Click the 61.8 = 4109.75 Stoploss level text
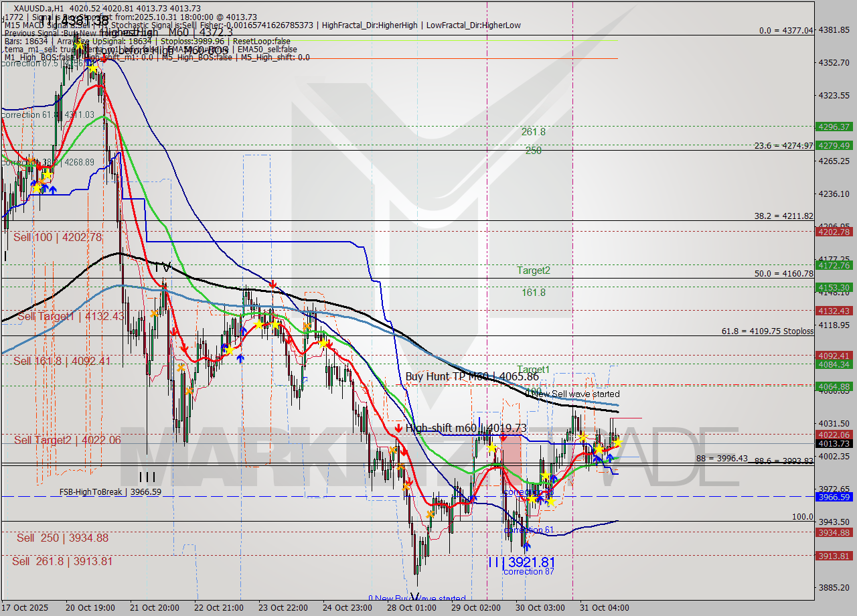Screen dimensions: 857x616 (x=753, y=331)
